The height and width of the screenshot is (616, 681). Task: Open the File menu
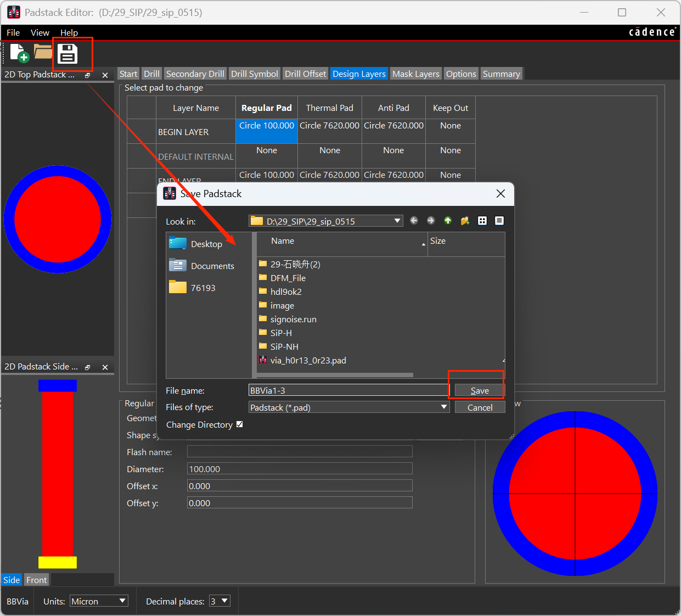click(13, 32)
